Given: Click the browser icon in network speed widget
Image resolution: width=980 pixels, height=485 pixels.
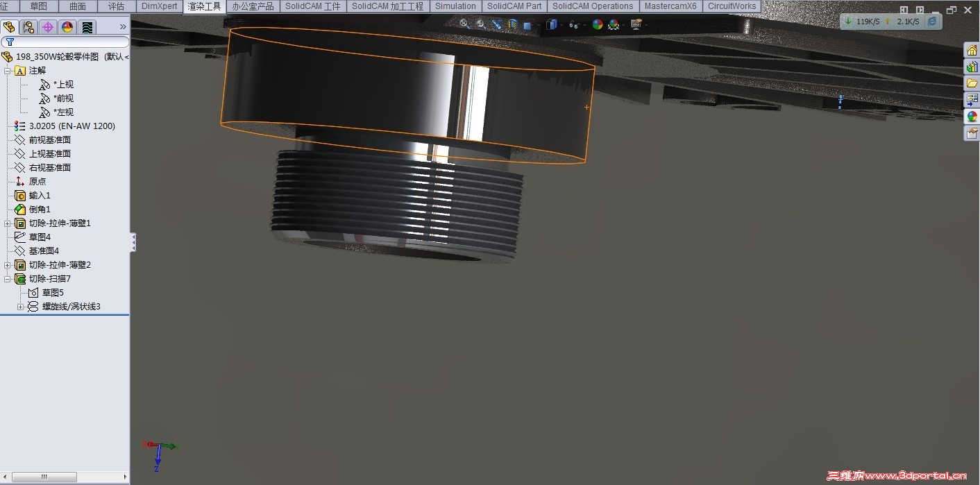Looking at the screenshot, I should (x=932, y=22).
